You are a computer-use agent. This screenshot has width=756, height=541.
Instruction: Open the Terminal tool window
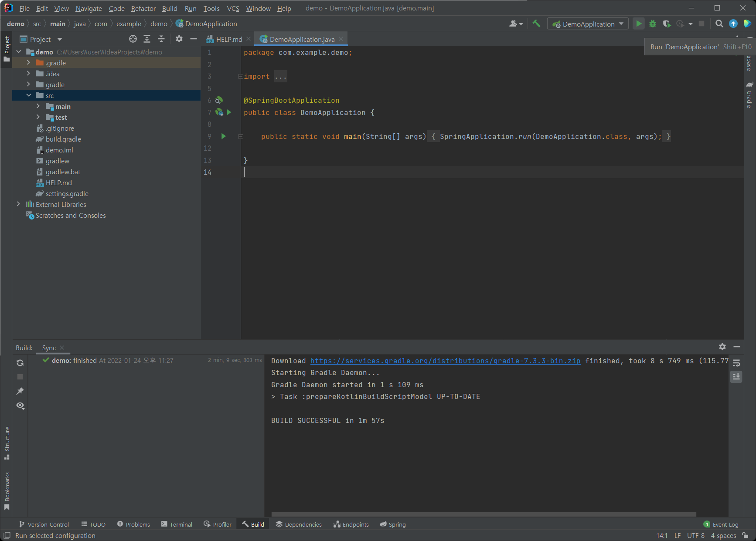[177, 524]
